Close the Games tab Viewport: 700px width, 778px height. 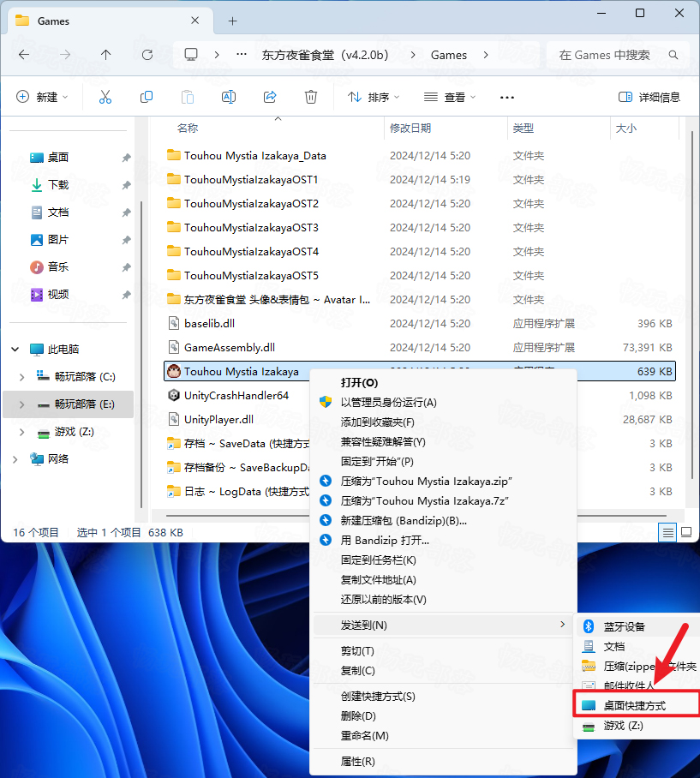(195, 21)
